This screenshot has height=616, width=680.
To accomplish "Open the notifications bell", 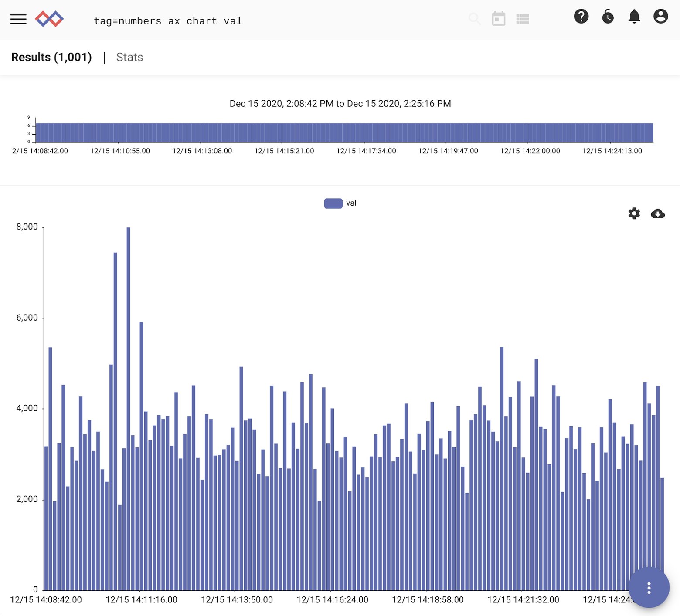I will pyautogui.click(x=634, y=17).
